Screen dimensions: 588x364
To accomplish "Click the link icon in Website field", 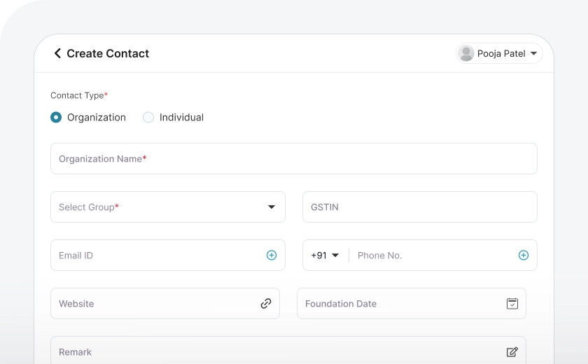I will click(x=266, y=304).
